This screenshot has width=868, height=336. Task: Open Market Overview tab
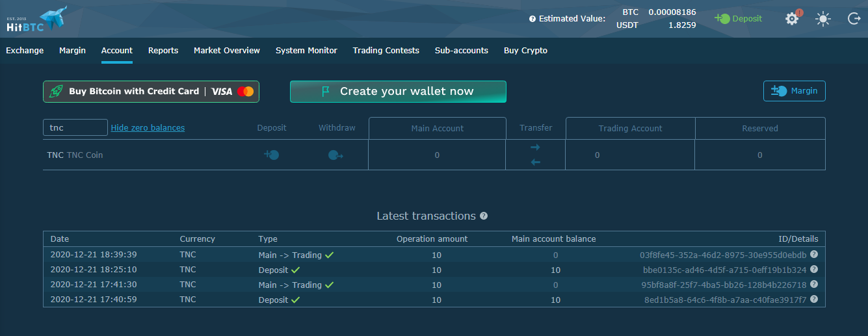click(x=227, y=51)
